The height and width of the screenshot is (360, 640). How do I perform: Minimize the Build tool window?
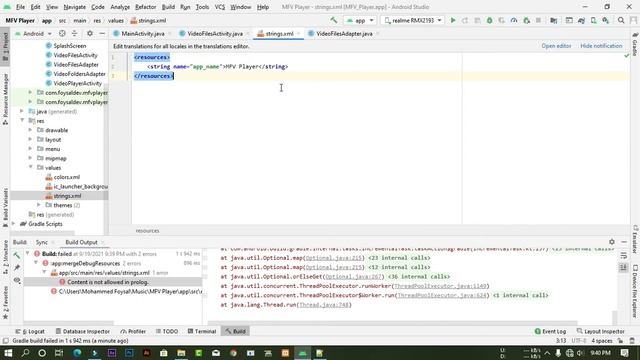point(624,242)
